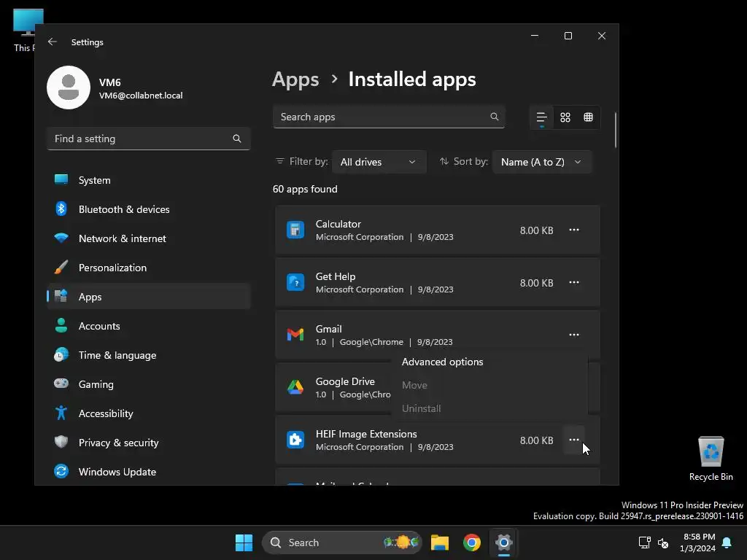Click the Windows Start button
Viewport: 747px width, 560px height.
click(x=244, y=542)
